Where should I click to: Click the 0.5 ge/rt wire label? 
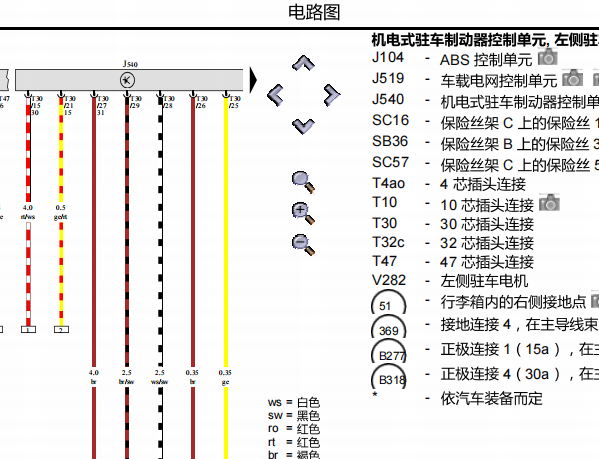tap(60, 212)
